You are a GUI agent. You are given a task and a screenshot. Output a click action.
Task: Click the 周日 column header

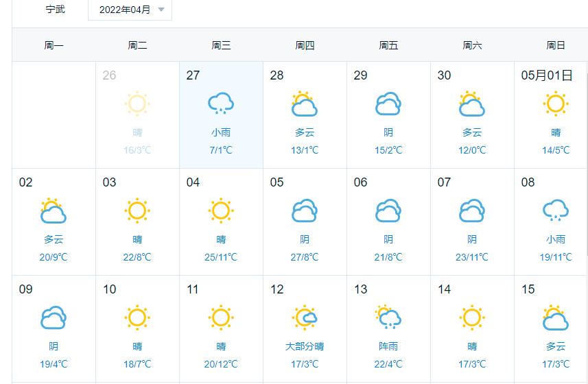[556, 45]
